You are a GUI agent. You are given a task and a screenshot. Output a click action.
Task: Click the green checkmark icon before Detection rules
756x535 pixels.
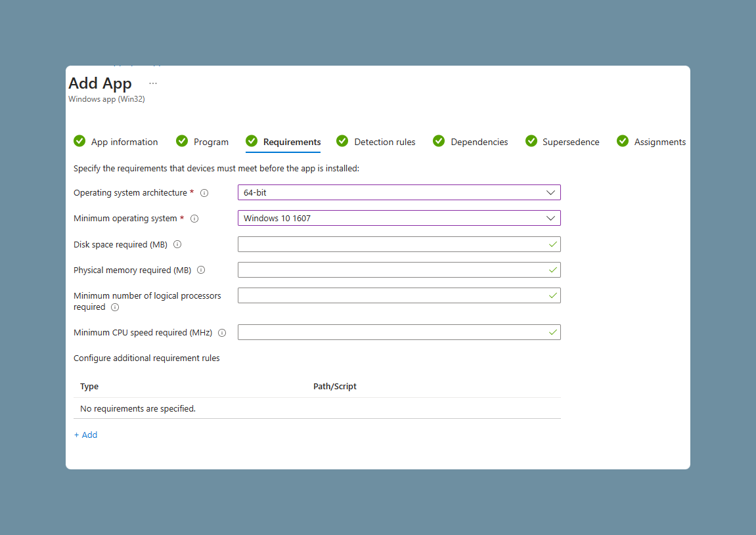tap(342, 140)
